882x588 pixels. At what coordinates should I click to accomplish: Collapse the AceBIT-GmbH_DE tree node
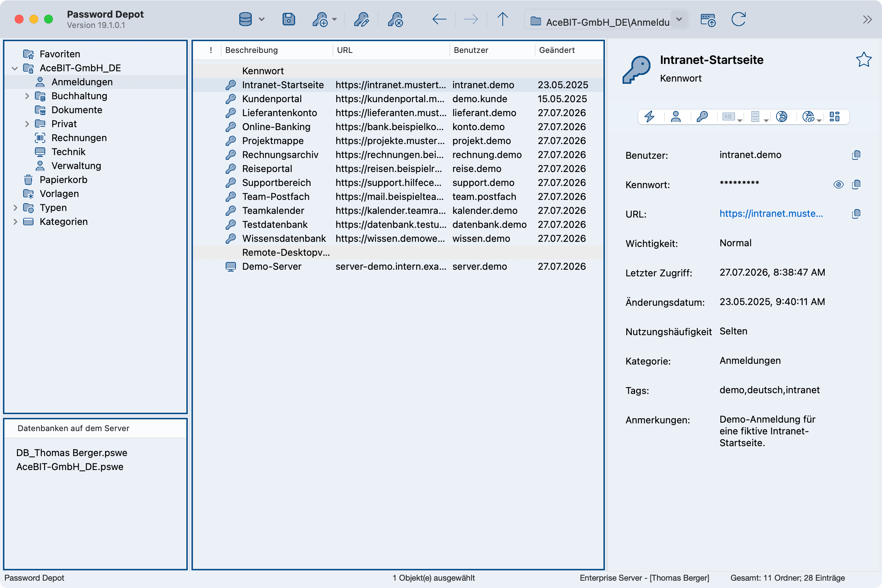[x=15, y=68]
